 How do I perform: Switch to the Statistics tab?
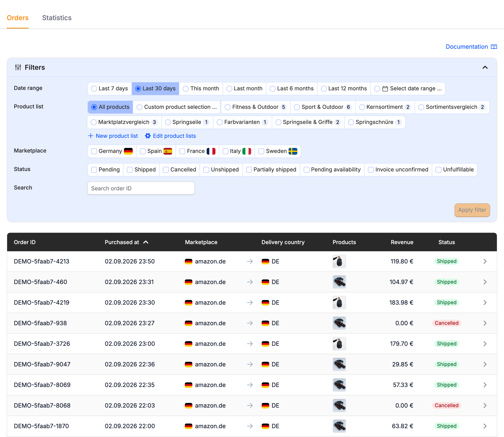[x=57, y=18]
